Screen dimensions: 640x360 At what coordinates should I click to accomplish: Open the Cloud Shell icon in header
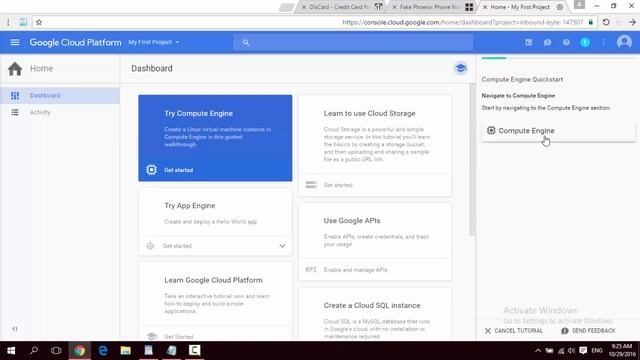(x=529, y=42)
